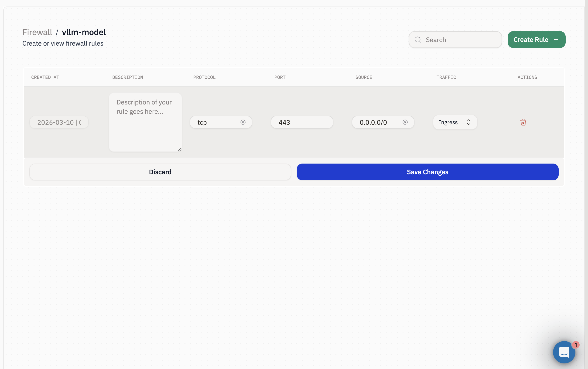The image size is (588, 369).
Task: Click the source input 0.0.0.0/0
Action: (x=377, y=122)
